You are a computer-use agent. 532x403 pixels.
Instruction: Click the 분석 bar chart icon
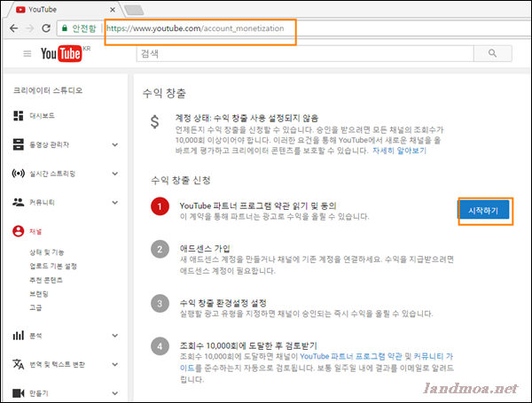18,335
